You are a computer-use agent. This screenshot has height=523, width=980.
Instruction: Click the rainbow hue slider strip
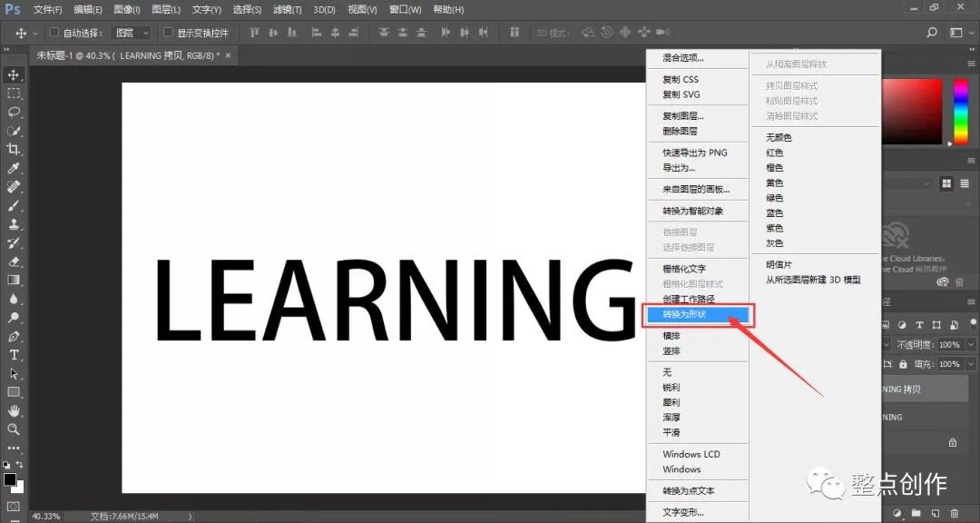[961, 112]
